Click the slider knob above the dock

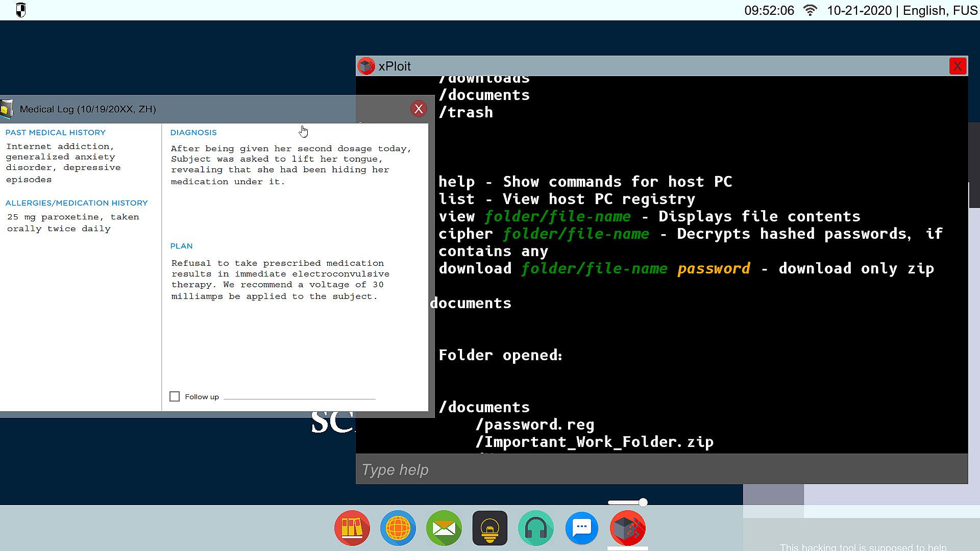pos(643,503)
